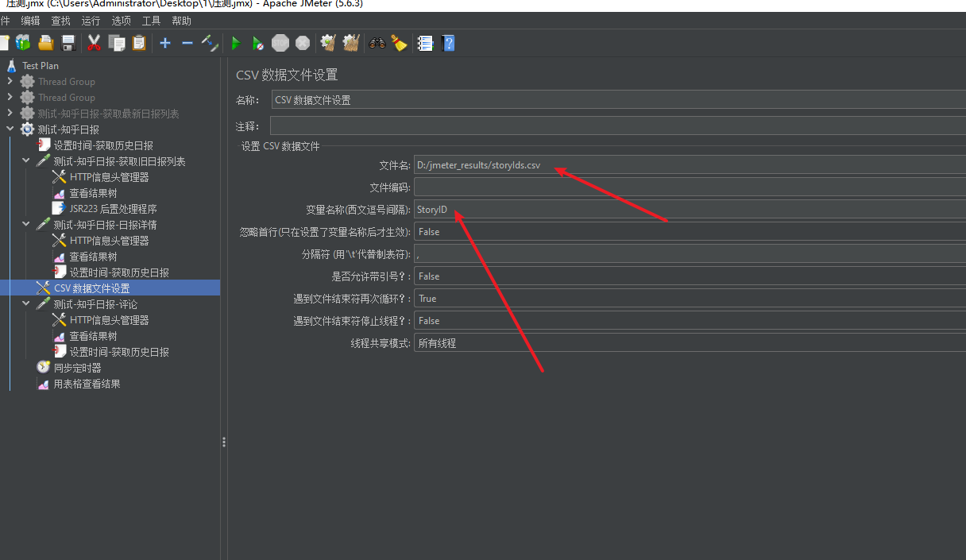
Task: Open the 线程共享模式 dropdown showing 所有线程
Action: pos(690,343)
